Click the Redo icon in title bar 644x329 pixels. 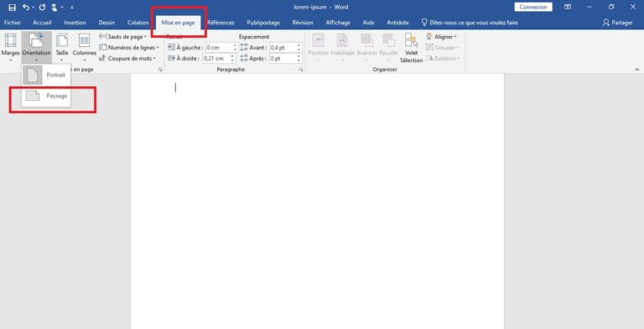(42, 8)
